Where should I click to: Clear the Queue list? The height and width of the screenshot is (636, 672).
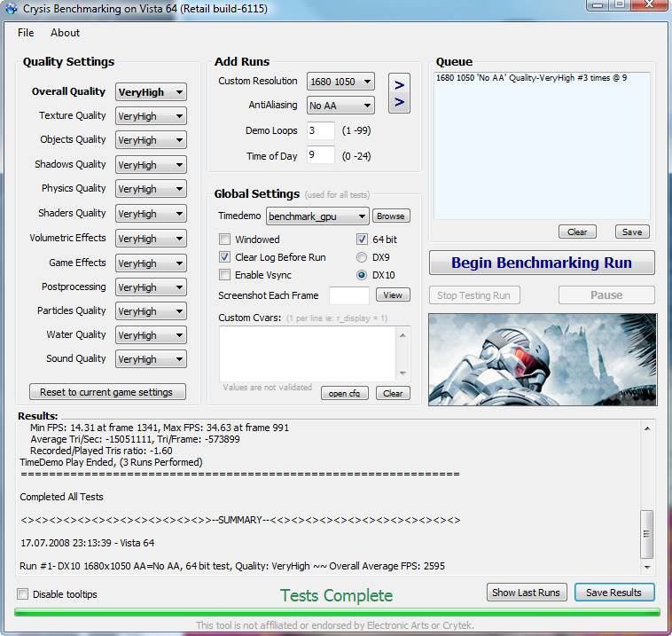click(577, 232)
